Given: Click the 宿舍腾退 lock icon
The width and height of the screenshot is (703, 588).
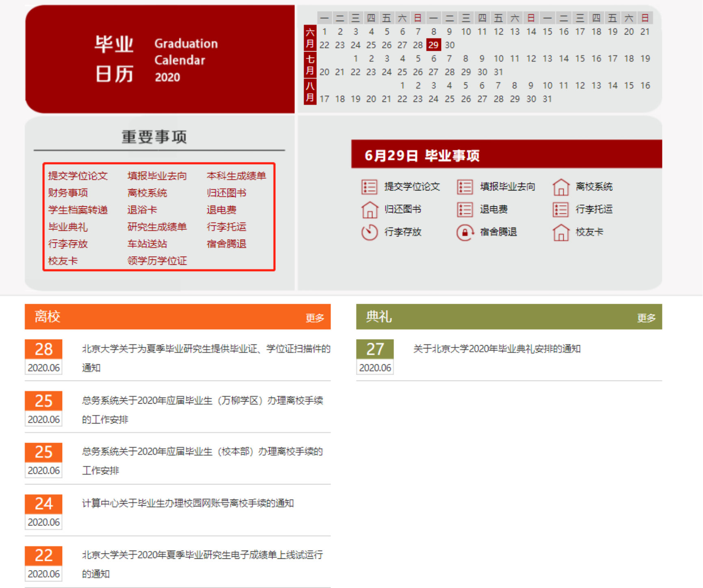Looking at the screenshot, I should tap(465, 232).
